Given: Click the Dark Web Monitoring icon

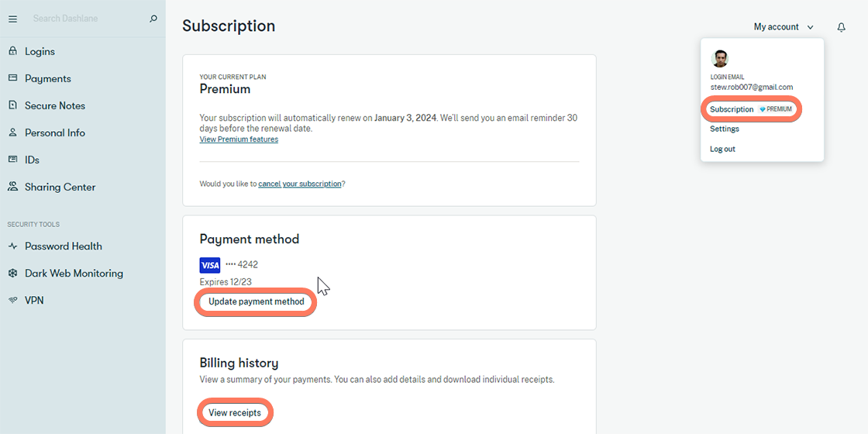Looking at the screenshot, I should (12, 274).
